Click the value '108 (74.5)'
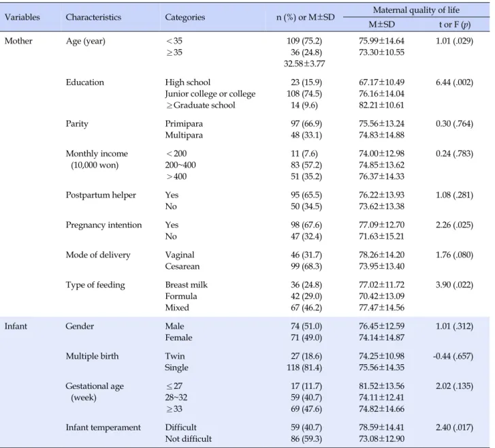This screenshot has height=448, width=495. [304, 94]
